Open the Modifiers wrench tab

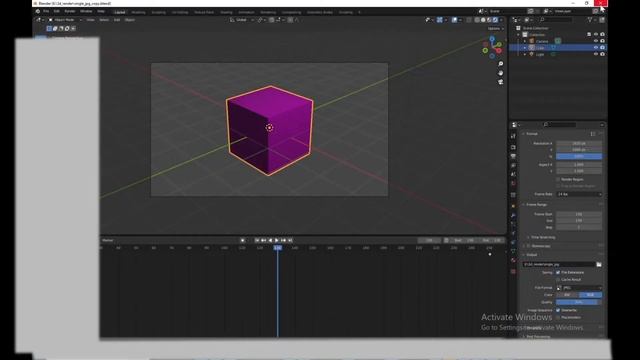pyautogui.click(x=513, y=215)
